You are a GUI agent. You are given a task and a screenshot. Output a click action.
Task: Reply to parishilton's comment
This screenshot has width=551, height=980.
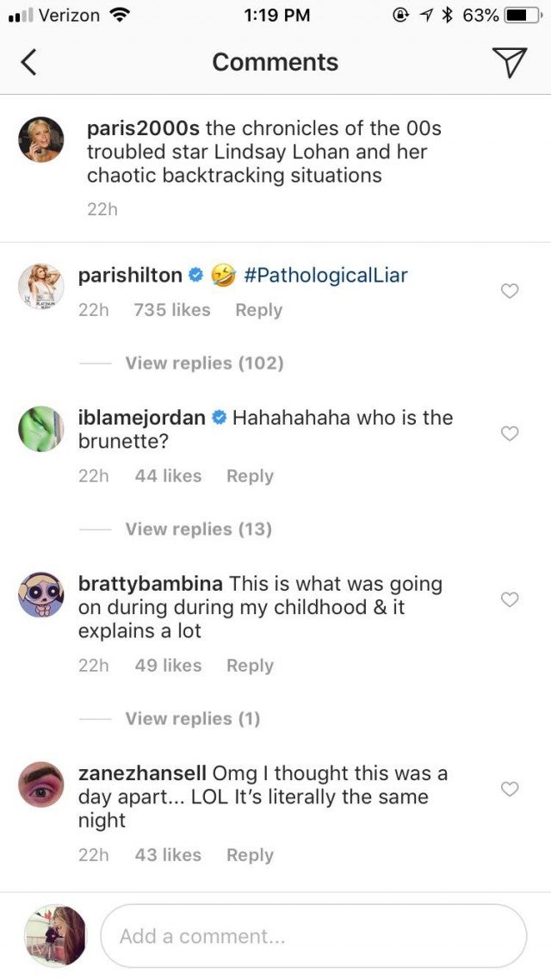258,310
